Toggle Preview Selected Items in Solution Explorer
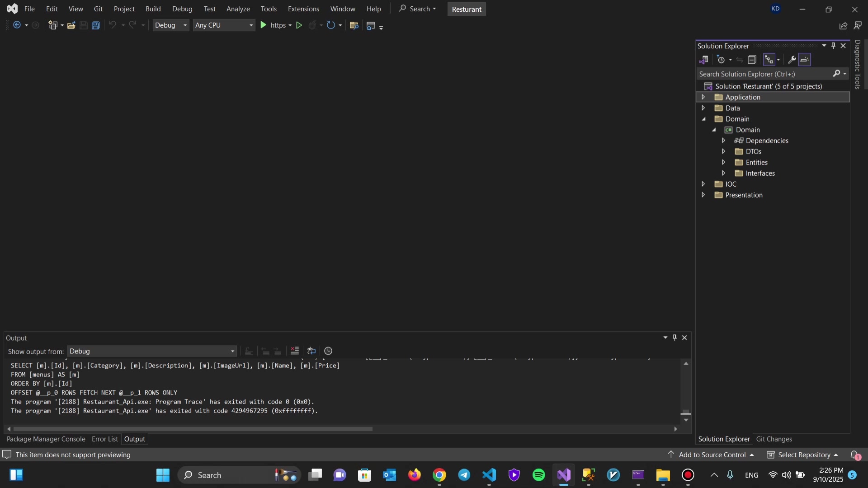 (805, 60)
